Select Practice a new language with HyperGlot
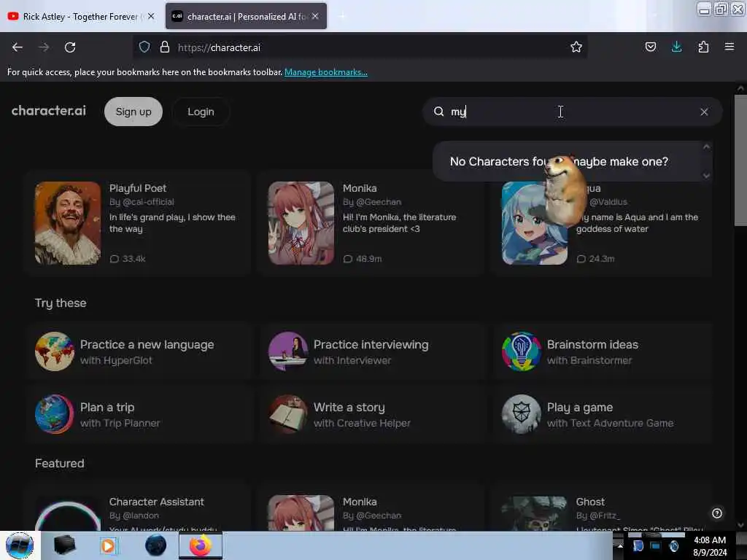 pyautogui.click(x=138, y=351)
